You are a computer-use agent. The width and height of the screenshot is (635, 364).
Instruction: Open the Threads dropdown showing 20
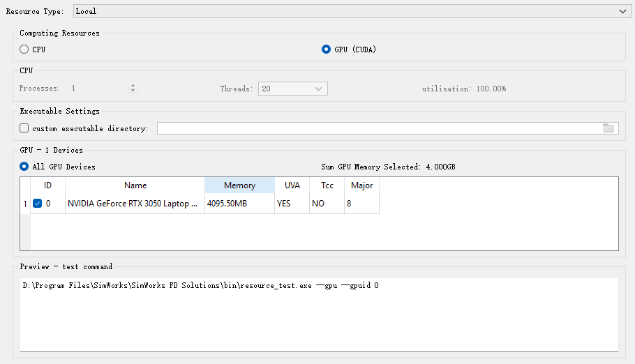pos(293,89)
